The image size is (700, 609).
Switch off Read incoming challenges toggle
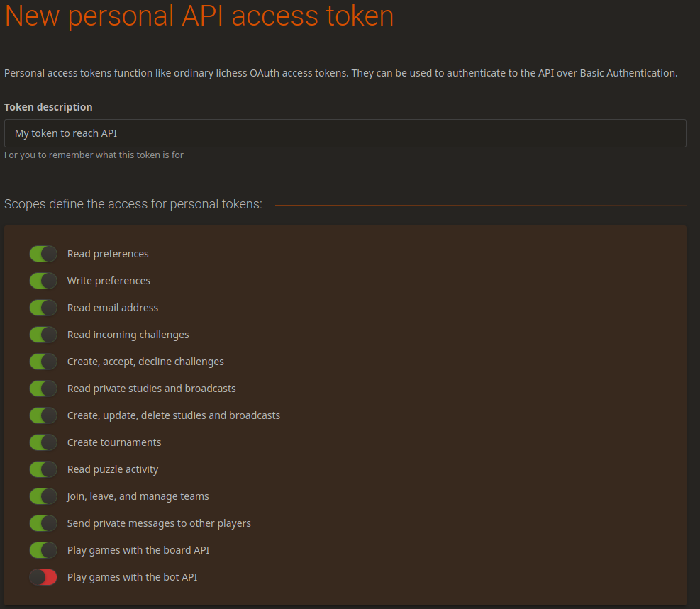click(43, 335)
